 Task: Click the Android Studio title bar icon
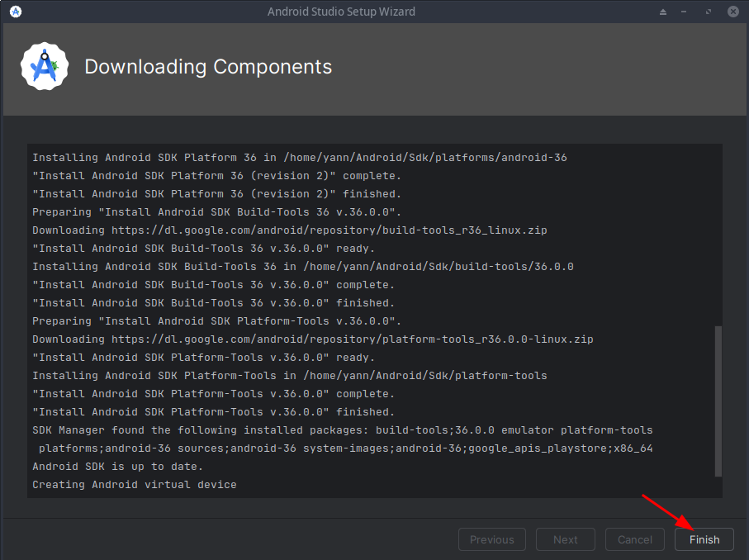[16, 12]
